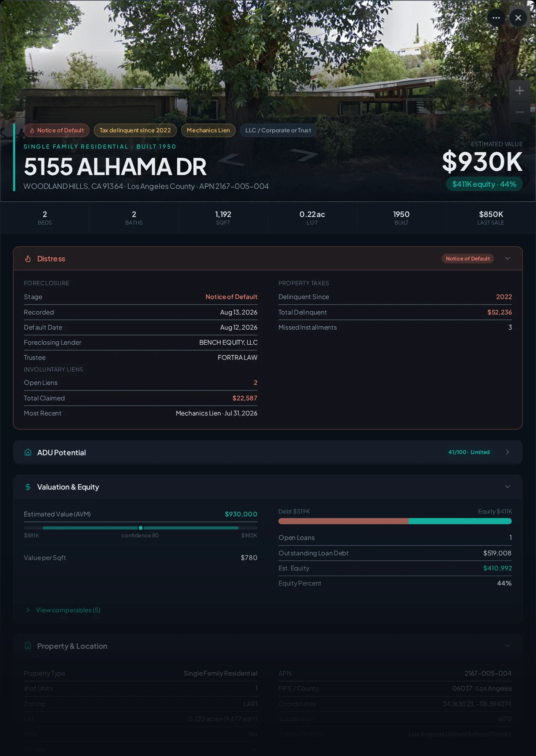Click the Stage value Notice of Default

coord(231,297)
